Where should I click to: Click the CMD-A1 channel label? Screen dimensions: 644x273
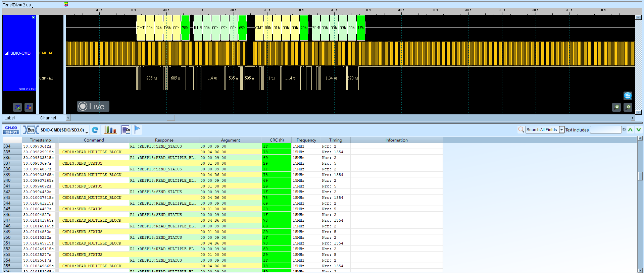pyautogui.click(x=46, y=78)
